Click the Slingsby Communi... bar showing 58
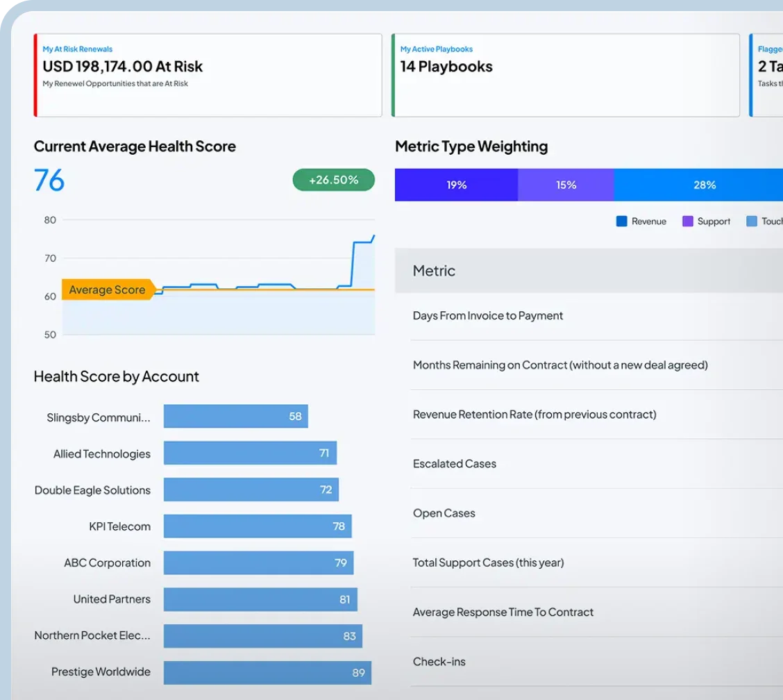This screenshot has height=700, width=783. pos(235,417)
